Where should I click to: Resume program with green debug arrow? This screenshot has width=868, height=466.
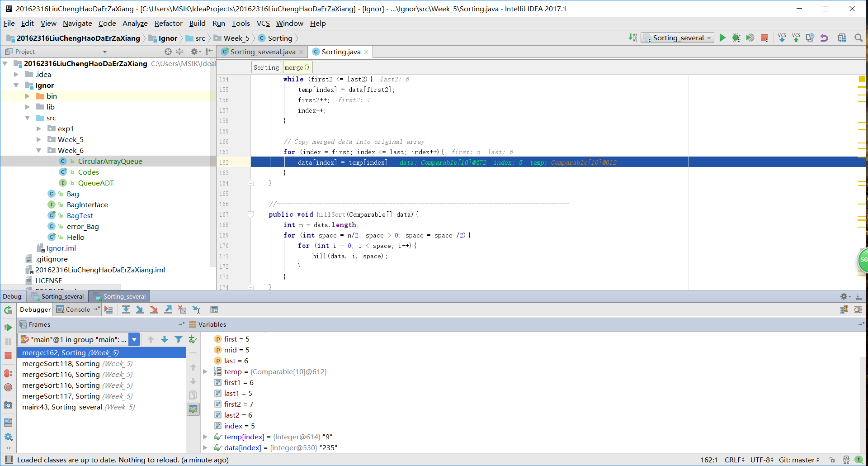tap(8, 327)
